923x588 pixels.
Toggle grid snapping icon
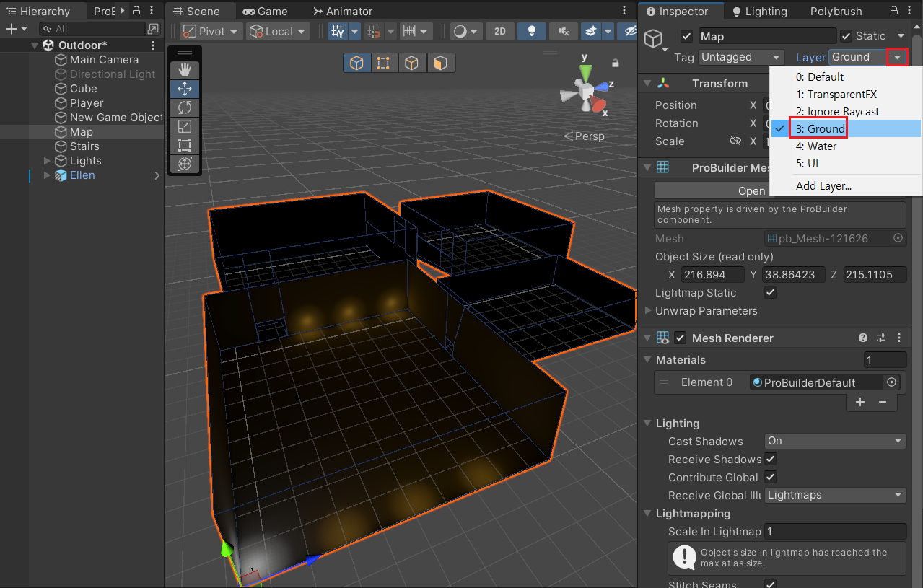(337, 32)
